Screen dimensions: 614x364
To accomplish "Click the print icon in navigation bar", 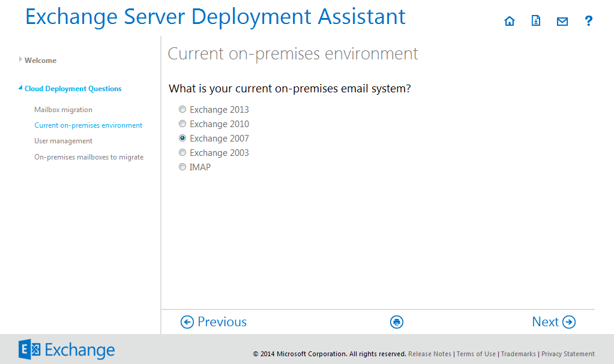I will (x=397, y=322).
